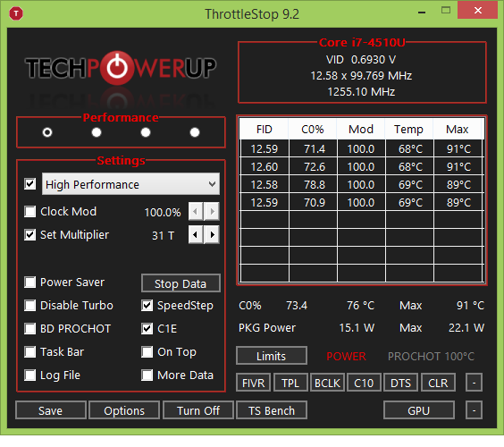The height and width of the screenshot is (447, 504).
Task: Click the Temp column header
Action: click(x=409, y=130)
